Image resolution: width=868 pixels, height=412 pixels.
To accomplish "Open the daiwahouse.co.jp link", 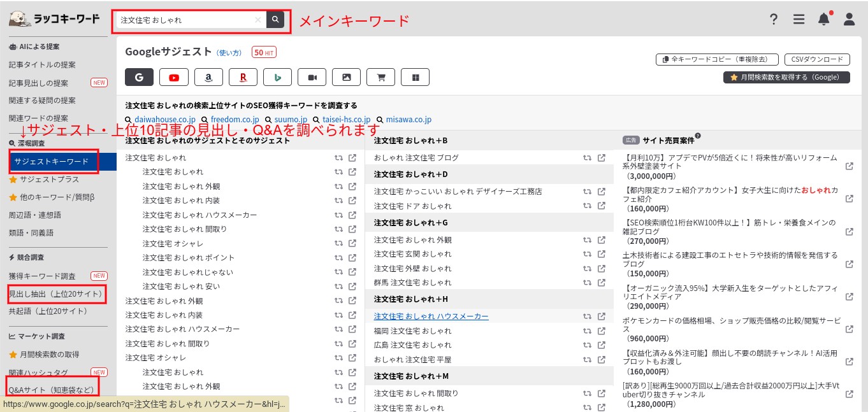I will click(164, 120).
